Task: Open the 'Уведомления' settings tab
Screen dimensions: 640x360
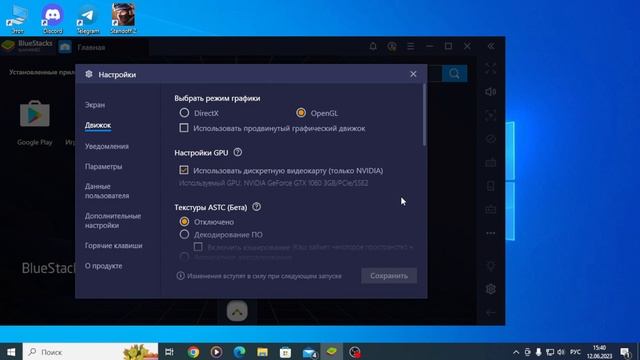Action: coord(107,146)
